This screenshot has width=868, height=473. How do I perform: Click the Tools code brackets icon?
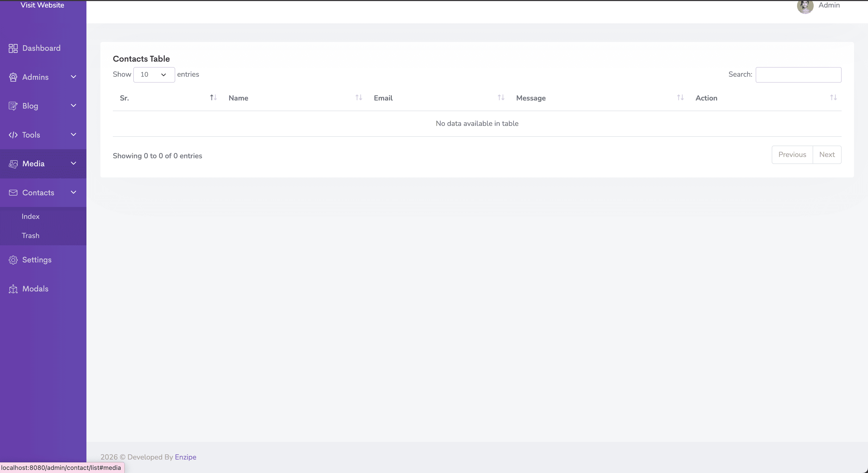point(13,135)
